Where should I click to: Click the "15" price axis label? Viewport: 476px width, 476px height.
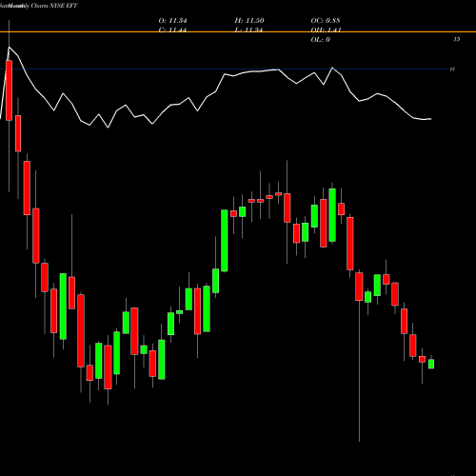point(457,39)
